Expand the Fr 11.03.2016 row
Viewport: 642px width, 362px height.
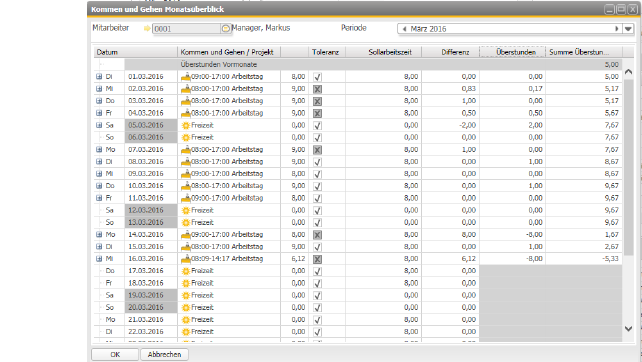pyautogui.click(x=99, y=198)
